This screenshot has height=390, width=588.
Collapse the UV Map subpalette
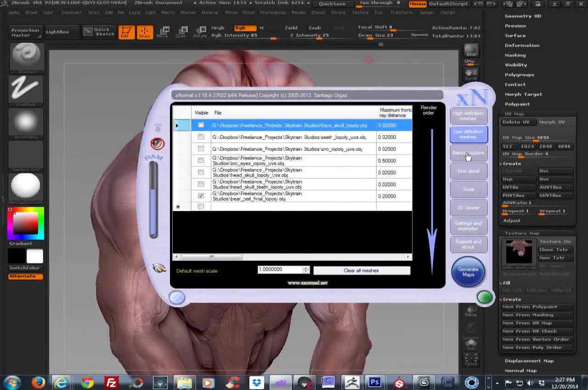514,114
